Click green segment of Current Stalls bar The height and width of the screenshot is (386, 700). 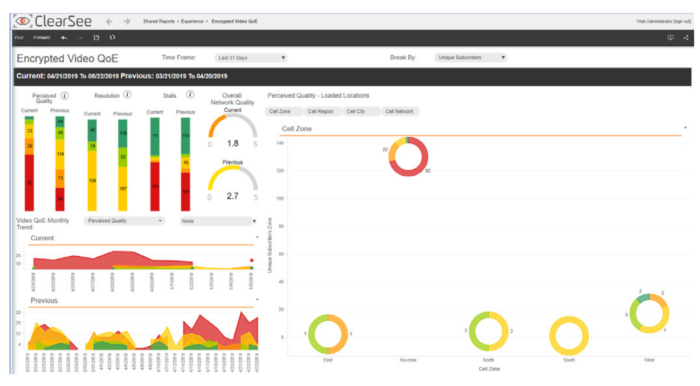click(155, 137)
